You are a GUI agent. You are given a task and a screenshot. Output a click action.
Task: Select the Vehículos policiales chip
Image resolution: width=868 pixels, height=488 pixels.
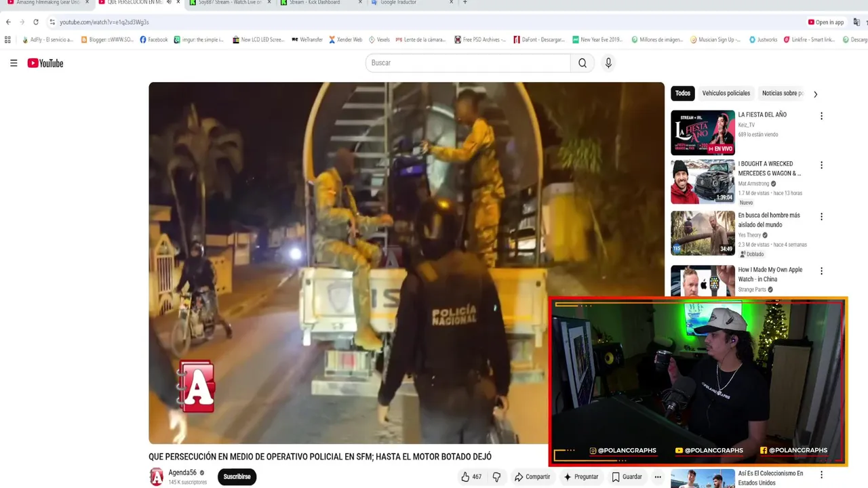point(726,94)
